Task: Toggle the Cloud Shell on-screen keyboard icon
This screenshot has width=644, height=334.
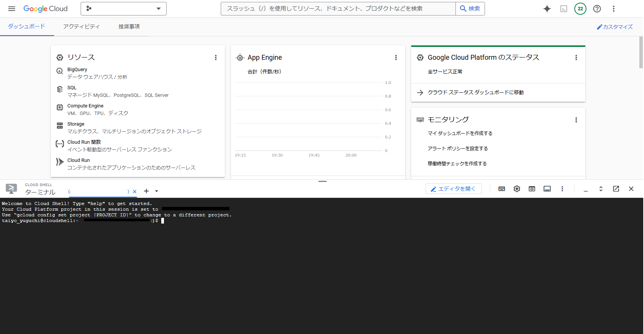Action: coord(502,189)
